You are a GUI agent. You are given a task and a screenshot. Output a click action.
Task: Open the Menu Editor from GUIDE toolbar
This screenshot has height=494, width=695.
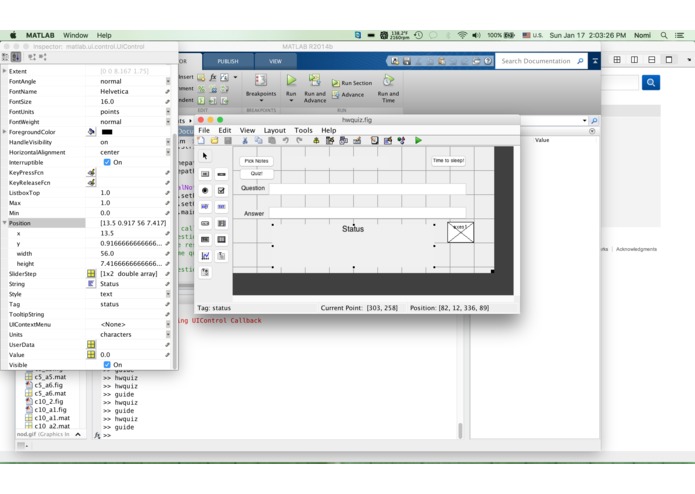click(330, 140)
